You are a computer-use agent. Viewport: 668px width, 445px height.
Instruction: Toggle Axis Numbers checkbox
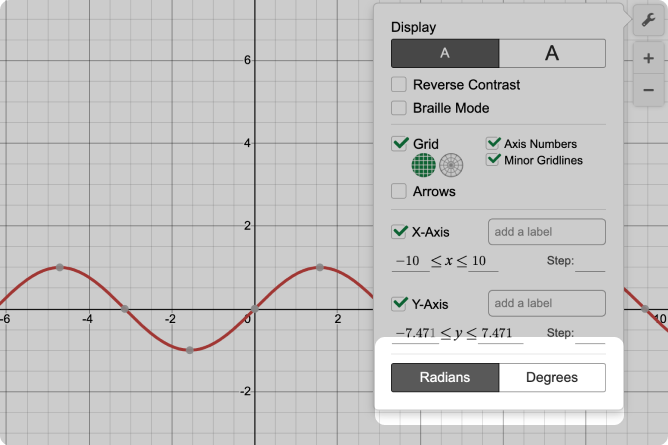[493, 144]
